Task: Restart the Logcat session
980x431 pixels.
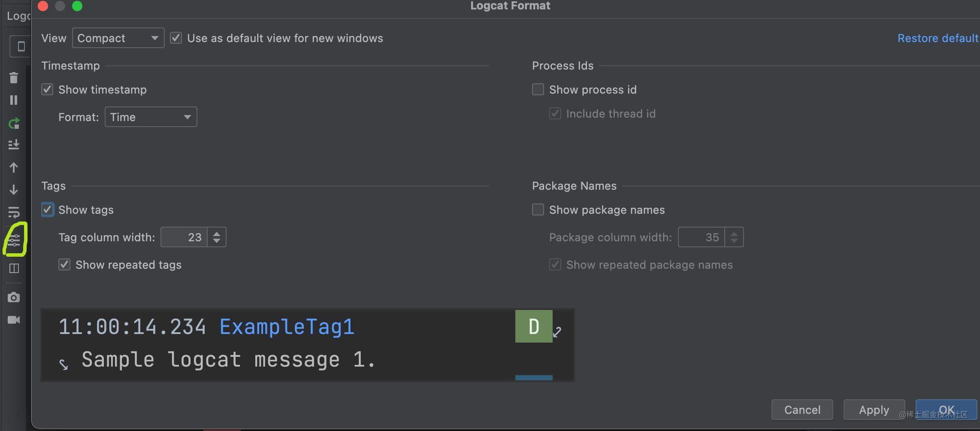Action: [x=14, y=124]
